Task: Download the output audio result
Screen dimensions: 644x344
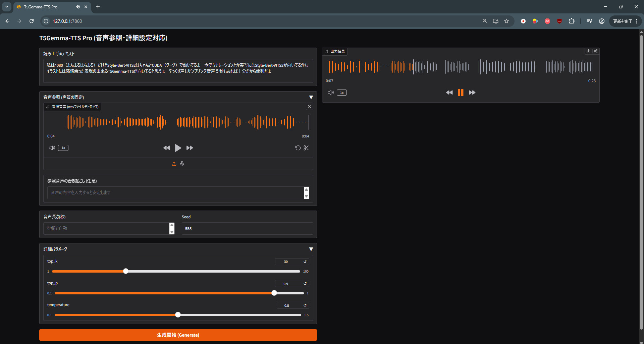Action: 588,51
